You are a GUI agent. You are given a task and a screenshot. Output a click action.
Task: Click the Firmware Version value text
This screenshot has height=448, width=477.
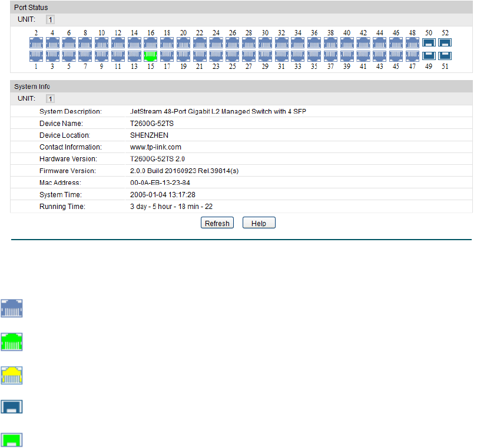[x=184, y=171]
